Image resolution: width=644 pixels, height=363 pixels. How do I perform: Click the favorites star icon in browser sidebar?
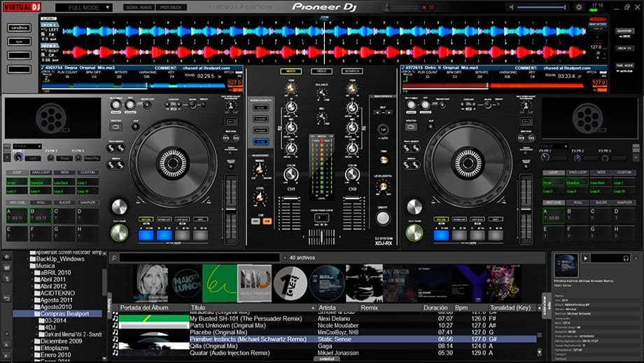pos(6,257)
